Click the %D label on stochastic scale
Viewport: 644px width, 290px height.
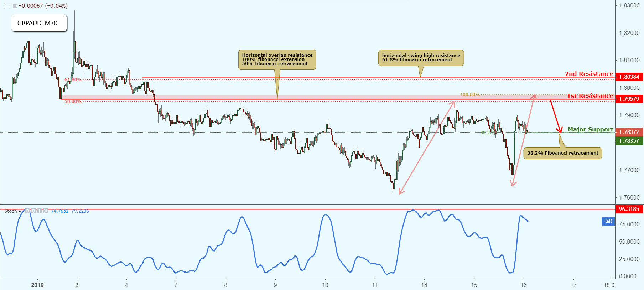coord(609,221)
